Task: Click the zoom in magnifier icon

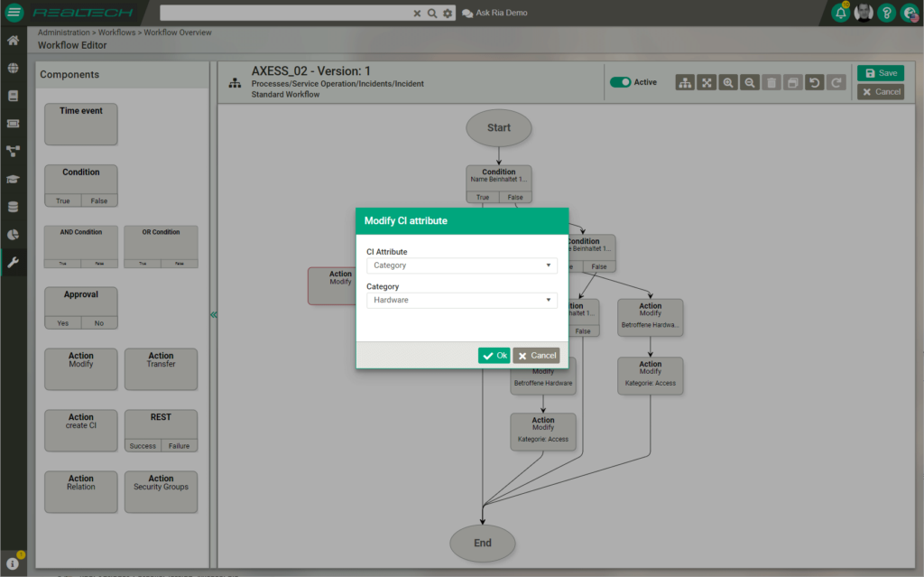Action: tap(728, 82)
